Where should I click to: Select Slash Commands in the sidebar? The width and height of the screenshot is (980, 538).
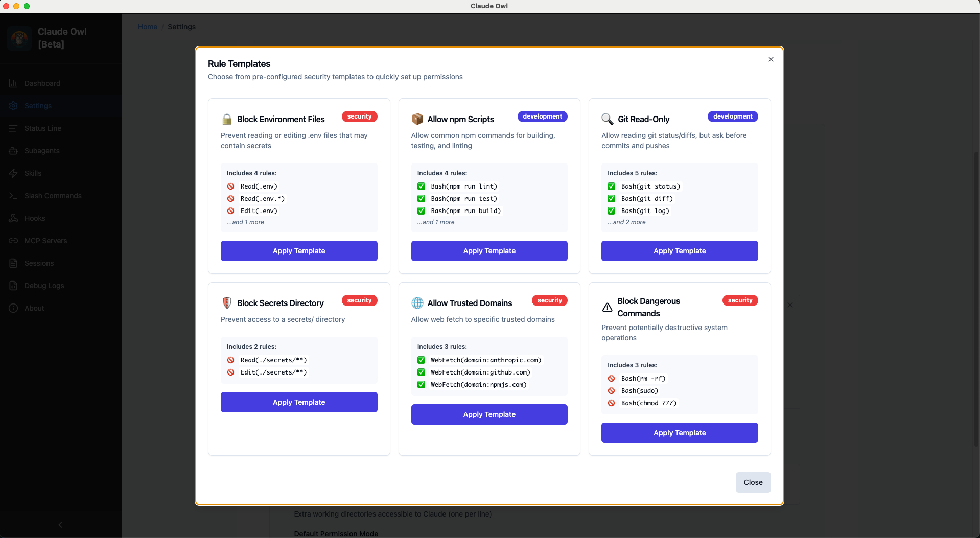tap(53, 196)
